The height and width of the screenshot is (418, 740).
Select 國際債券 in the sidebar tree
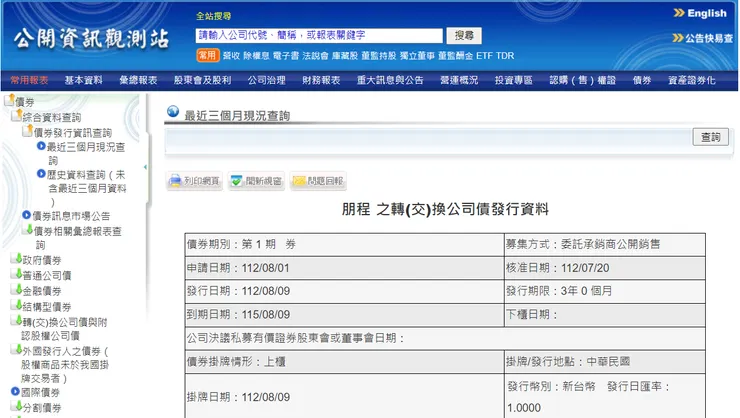pos(41,392)
